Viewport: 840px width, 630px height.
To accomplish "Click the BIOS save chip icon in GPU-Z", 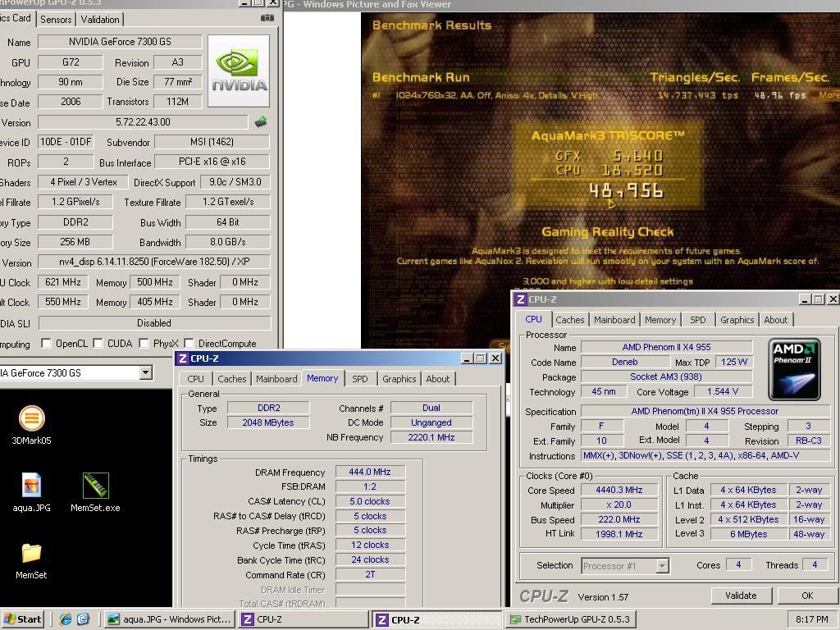I will [261, 122].
